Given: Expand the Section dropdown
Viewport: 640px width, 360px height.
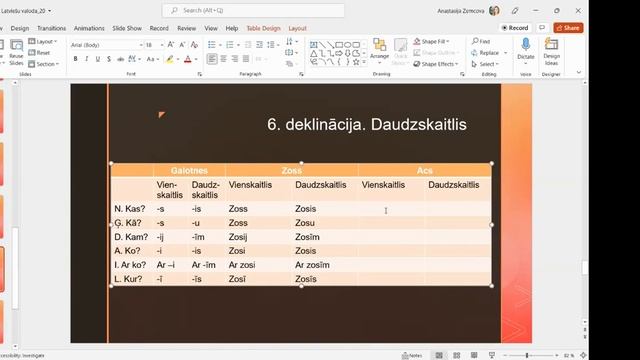Looking at the screenshot, I should pos(44,64).
